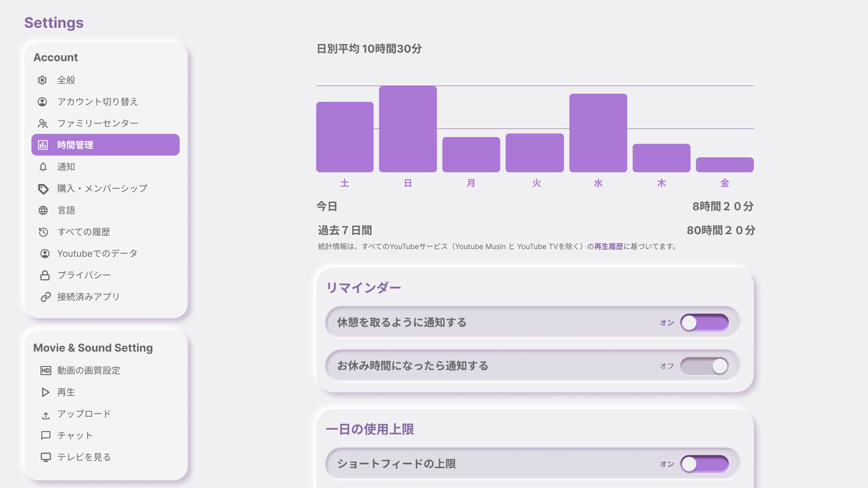This screenshot has width=868, height=488.
Task: Click the connected apps link icon
Action: [45, 297]
